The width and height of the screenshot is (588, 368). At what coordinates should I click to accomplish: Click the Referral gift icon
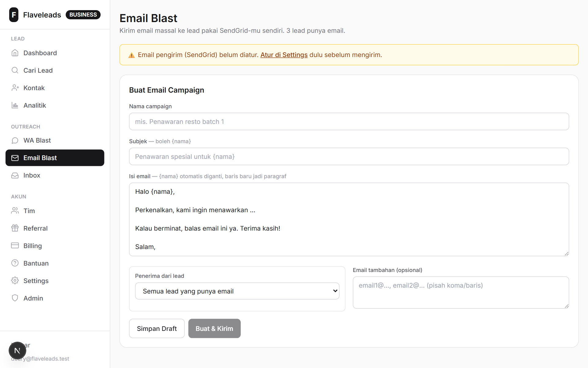pos(15,228)
